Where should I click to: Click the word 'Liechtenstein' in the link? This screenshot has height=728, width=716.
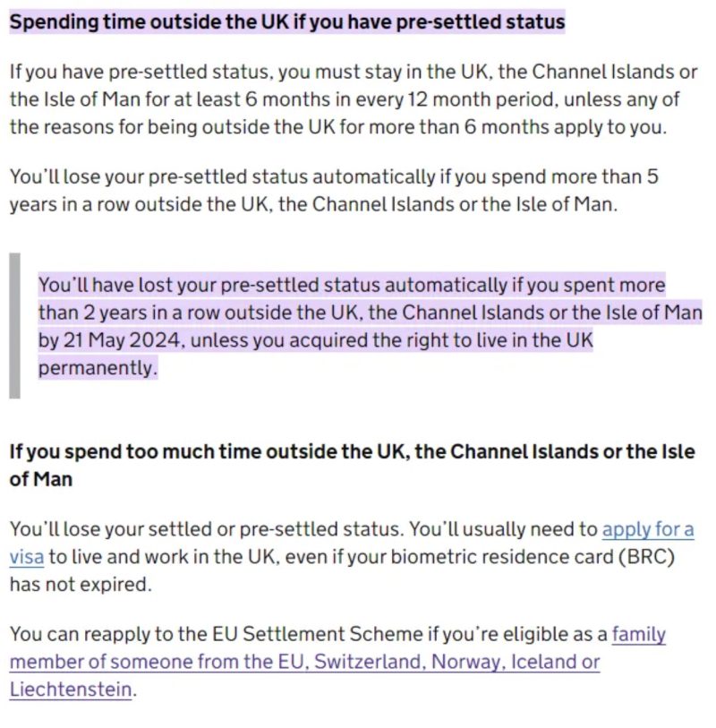point(71,689)
